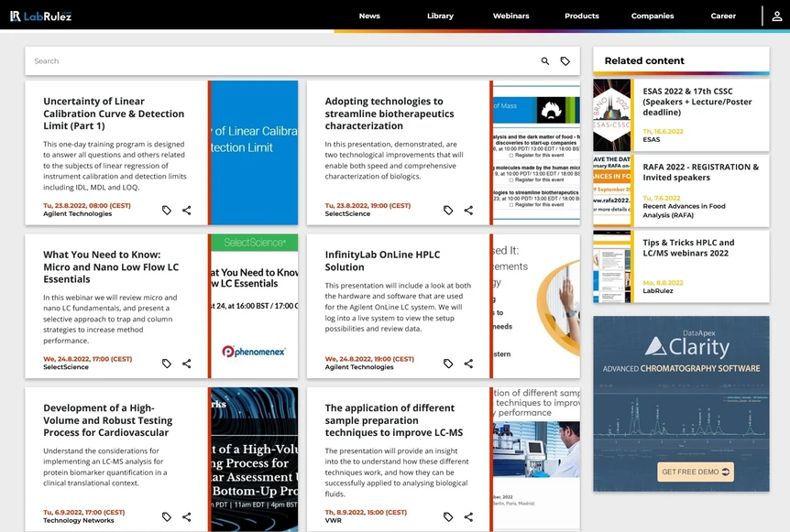
Task: Open InfinityLab OnLine HPLC Solution title
Action: (x=382, y=261)
